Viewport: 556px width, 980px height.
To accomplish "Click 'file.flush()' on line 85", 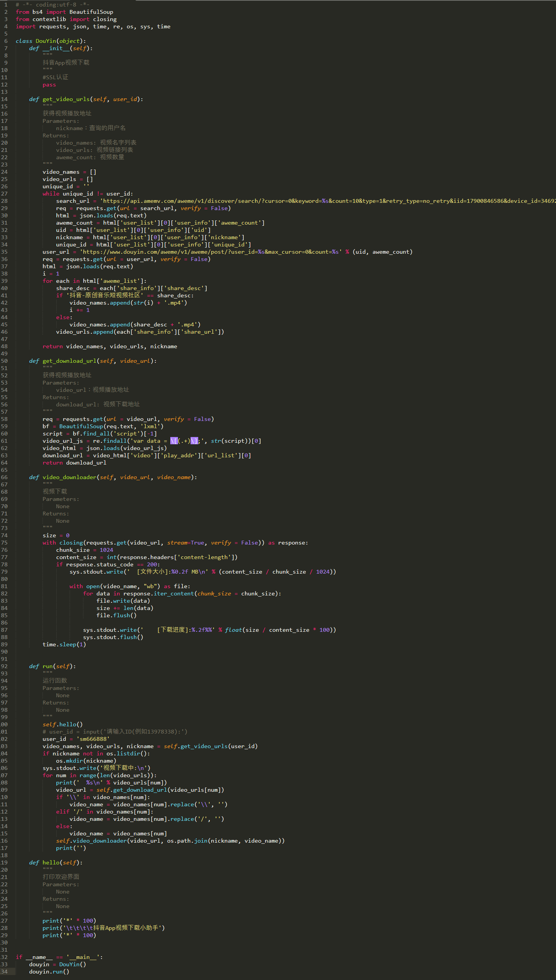I will (x=116, y=615).
